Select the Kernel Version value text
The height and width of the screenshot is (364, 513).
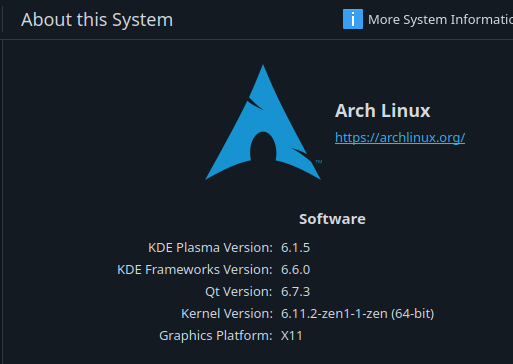357,314
